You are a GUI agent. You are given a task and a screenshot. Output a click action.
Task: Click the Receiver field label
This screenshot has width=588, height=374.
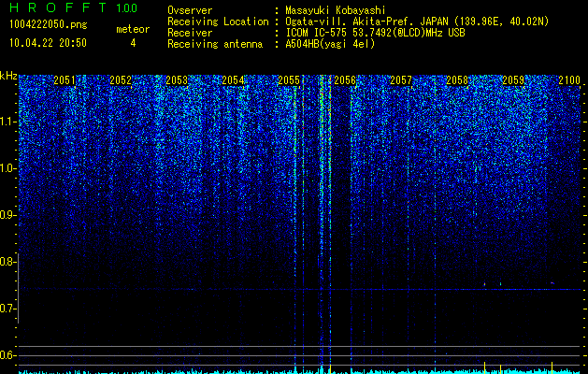tap(190, 33)
